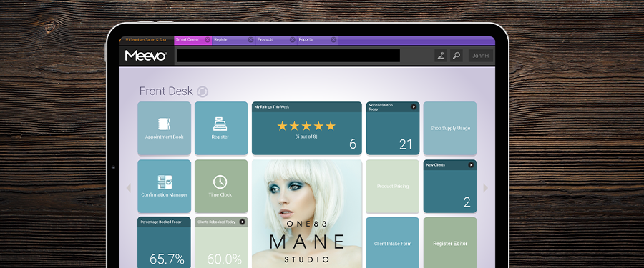
Task: Click the front desk icon beside the search icon
Action: point(441,56)
